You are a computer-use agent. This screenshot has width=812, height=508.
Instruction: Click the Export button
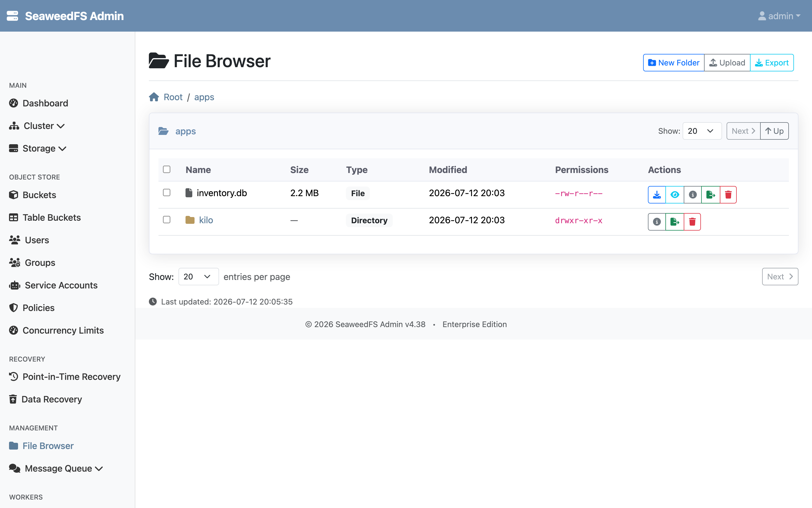point(772,62)
